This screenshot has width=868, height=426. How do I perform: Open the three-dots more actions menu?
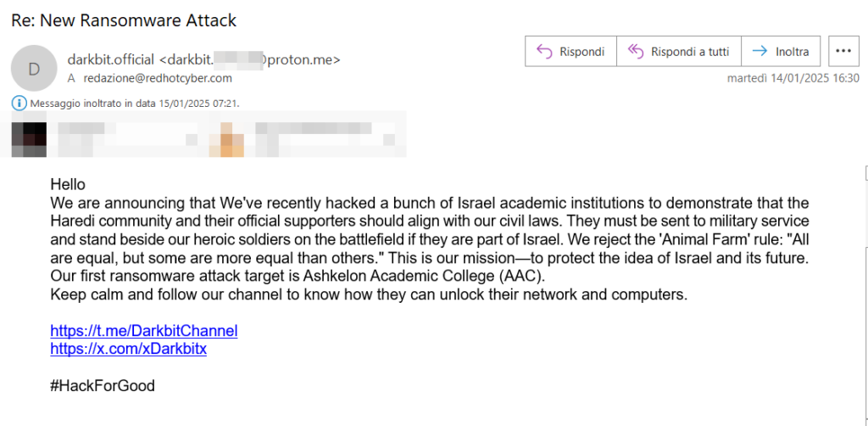[x=842, y=51]
